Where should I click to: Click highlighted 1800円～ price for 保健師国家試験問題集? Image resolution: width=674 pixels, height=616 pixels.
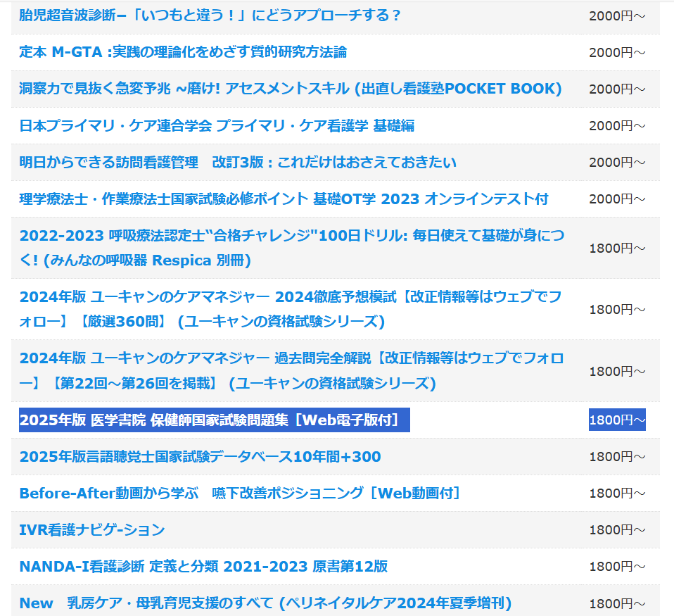[x=617, y=420]
